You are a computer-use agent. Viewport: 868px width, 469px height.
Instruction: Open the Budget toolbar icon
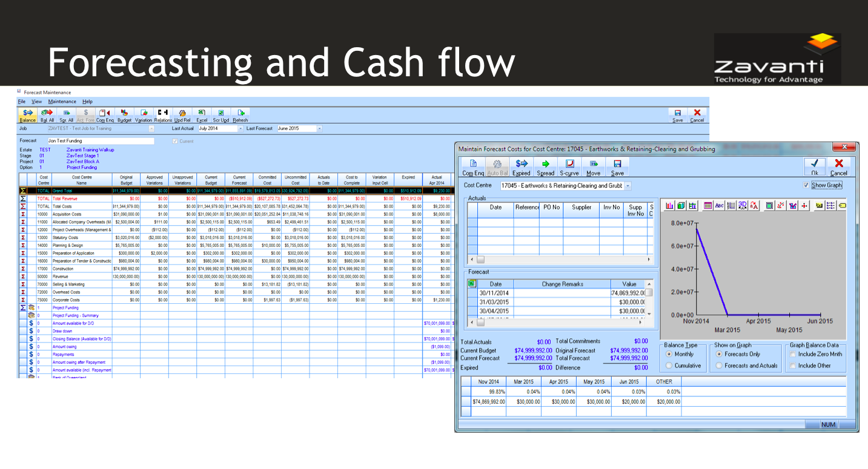click(124, 116)
